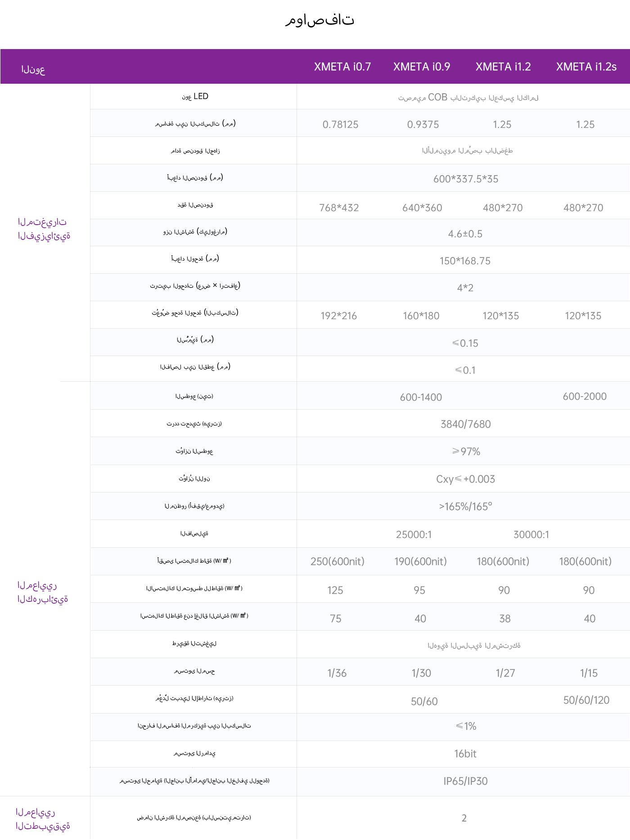Click the 768*432 cabinet resolution value
The height and width of the screenshot is (840, 630).
point(339,208)
